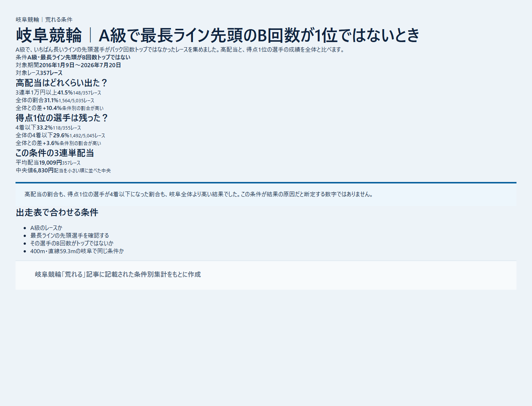Click the heading 得点1位の選手は残った？
532x406 pixels.
(62, 118)
